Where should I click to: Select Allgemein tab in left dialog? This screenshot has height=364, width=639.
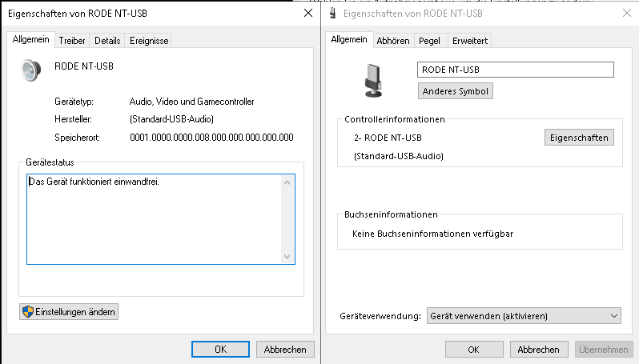[31, 39]
